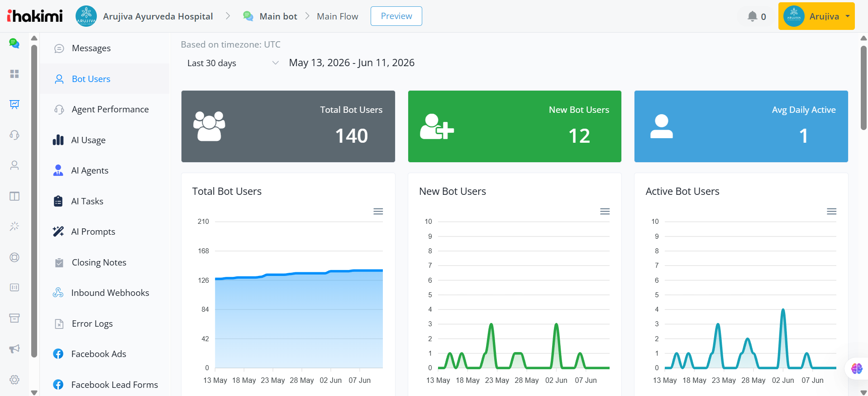Click the megaphone broadcast icon in left rail

14,348
